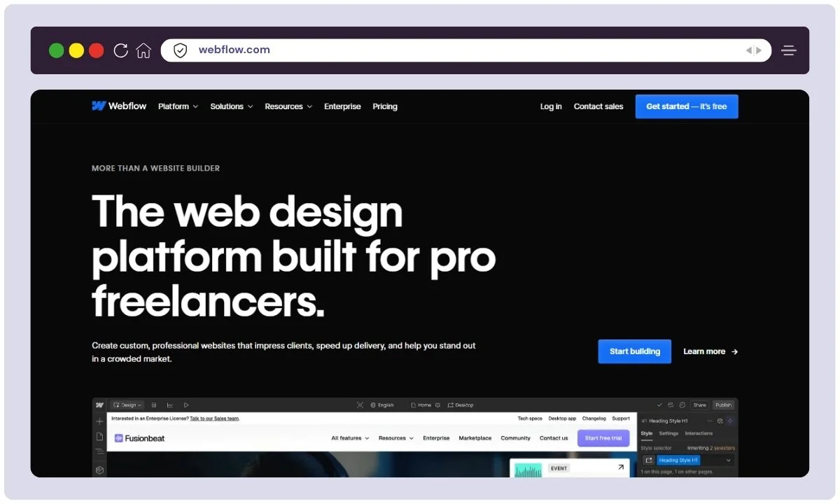
Task: Click the Webflow logo in Designer toolbar
Action: click(99, 405)
